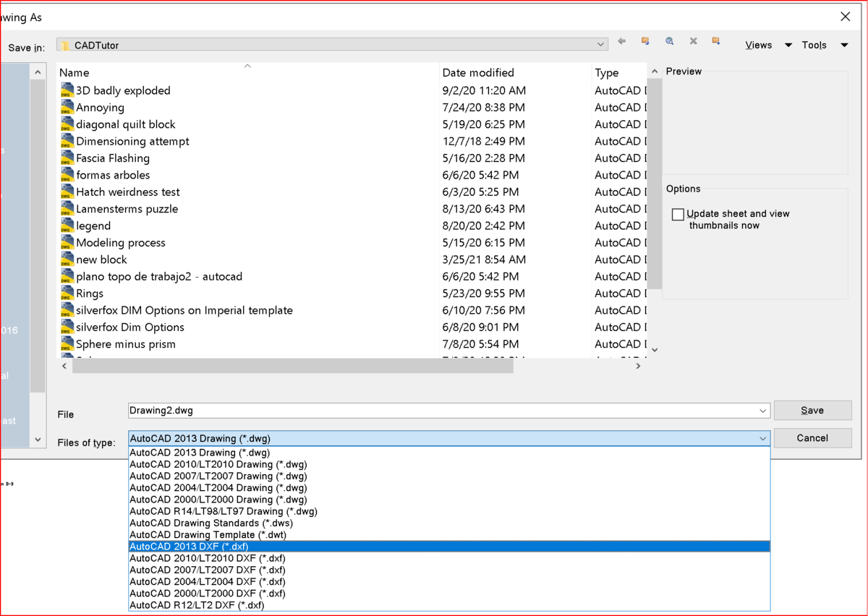This screenshot has width=868, height=616.
Task: Click the File name field Drawing2.dwg
Action: click(x=448, y=411)
